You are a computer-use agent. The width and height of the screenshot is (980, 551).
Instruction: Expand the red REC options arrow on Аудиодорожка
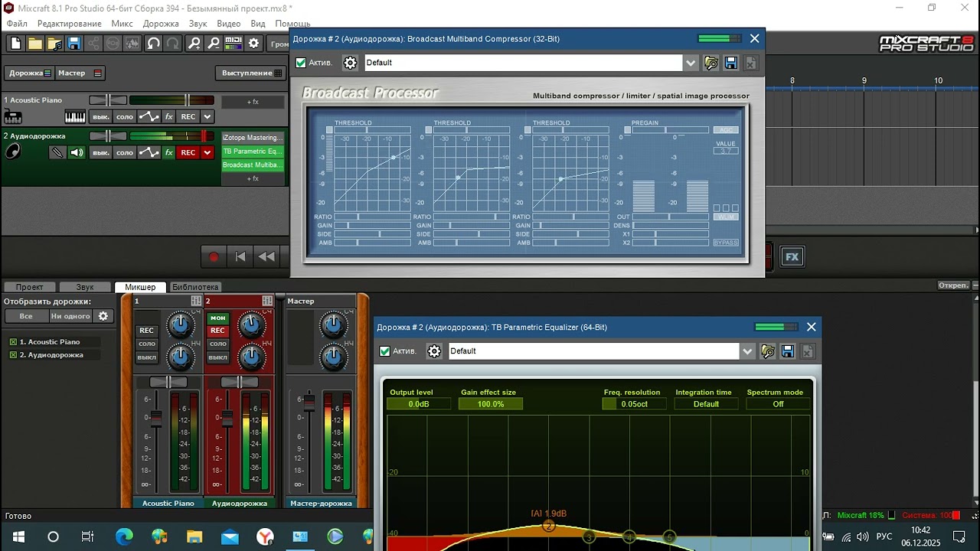click(207, 153)
